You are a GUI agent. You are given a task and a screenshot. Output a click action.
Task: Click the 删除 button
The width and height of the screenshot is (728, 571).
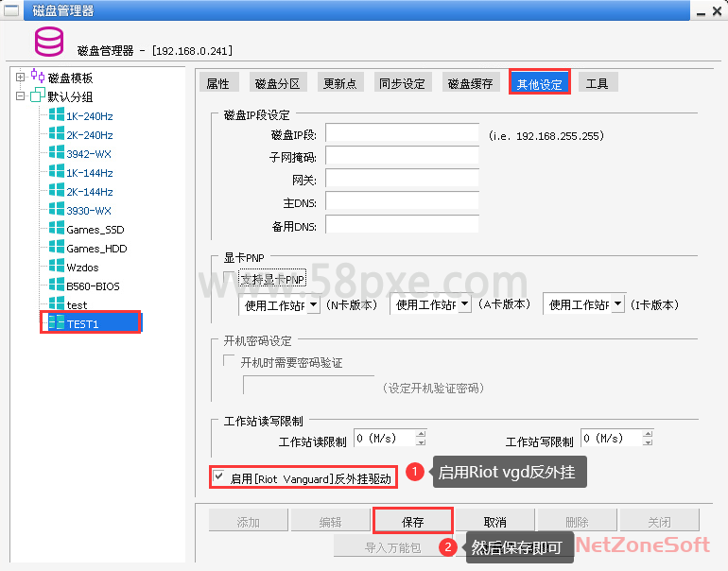tap(577, 522)
